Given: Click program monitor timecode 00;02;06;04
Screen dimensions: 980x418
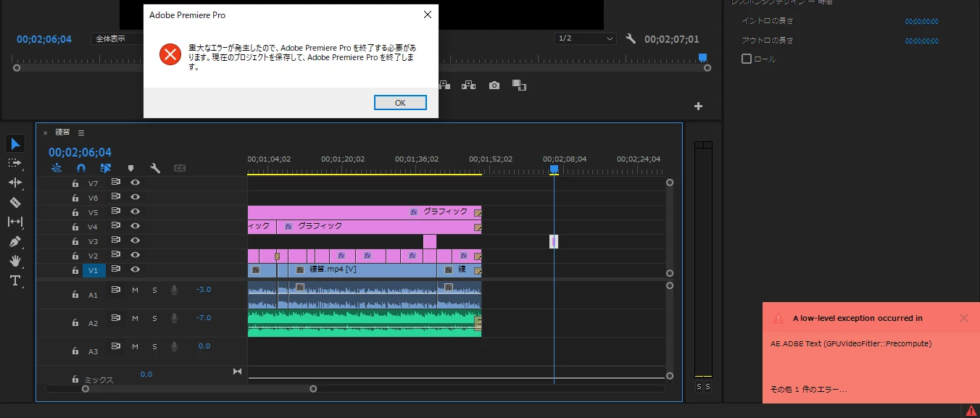Looking at the screenshot, I should [x=44, y=39].
